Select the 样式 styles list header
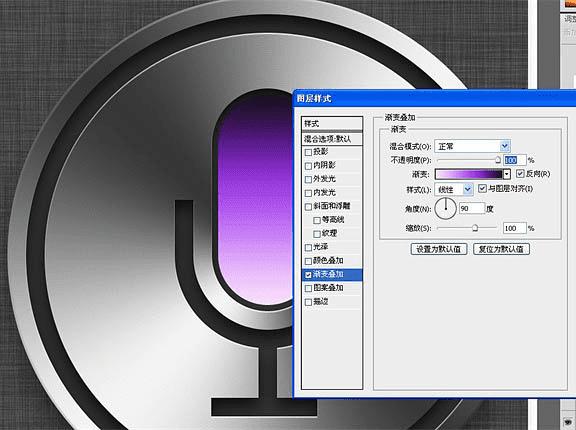The image size is (576, 430). pyautogui.click(x=332, y=124)
